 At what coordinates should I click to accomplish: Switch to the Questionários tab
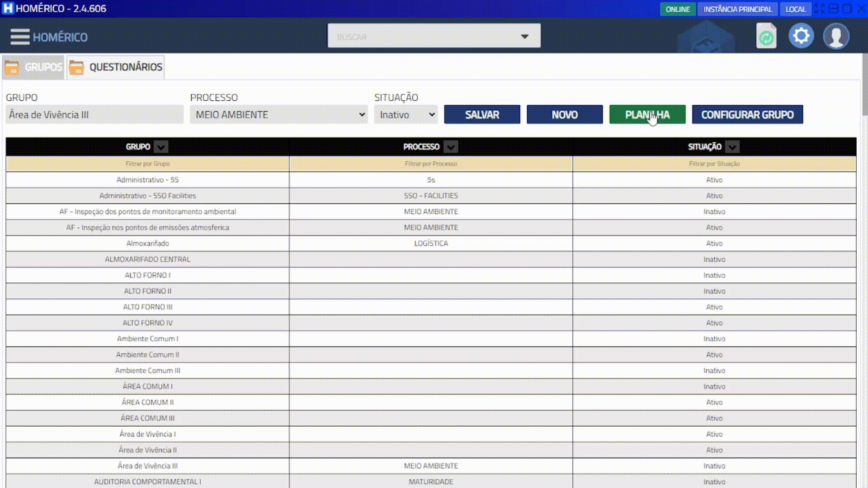[125, 67]
